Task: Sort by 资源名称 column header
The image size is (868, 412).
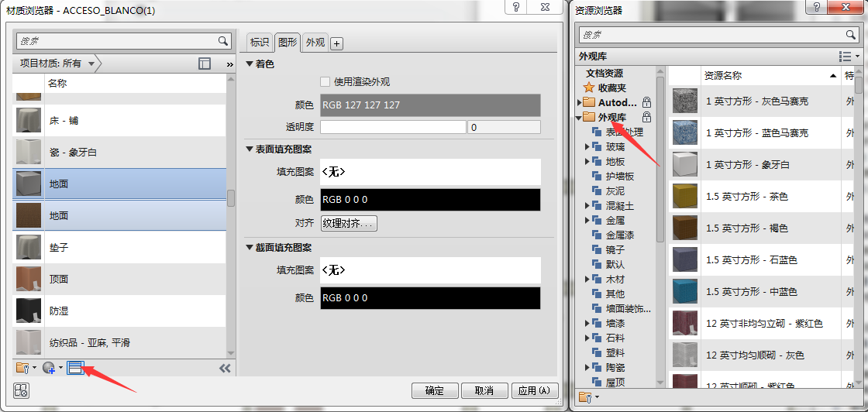Action: pyautogui.click(x=770, y=75)
